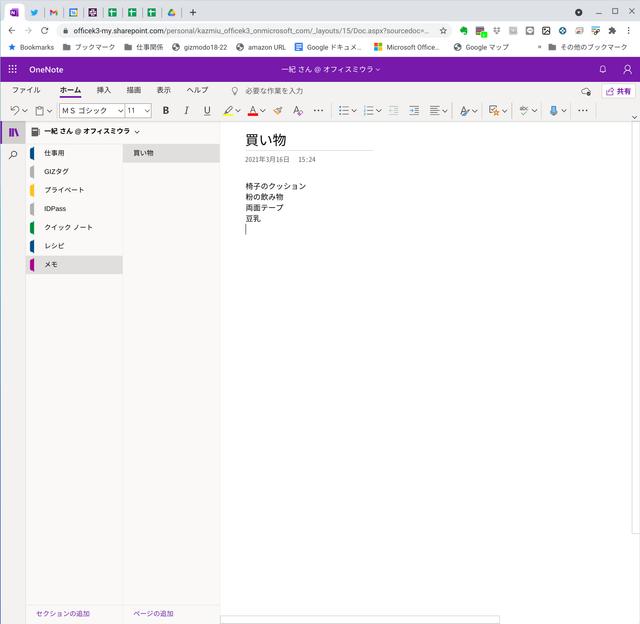The height and width of the screenshot is (624, 640).
Task: Expand the undo dropdown arrow
Action: click(x=24, y=111)
